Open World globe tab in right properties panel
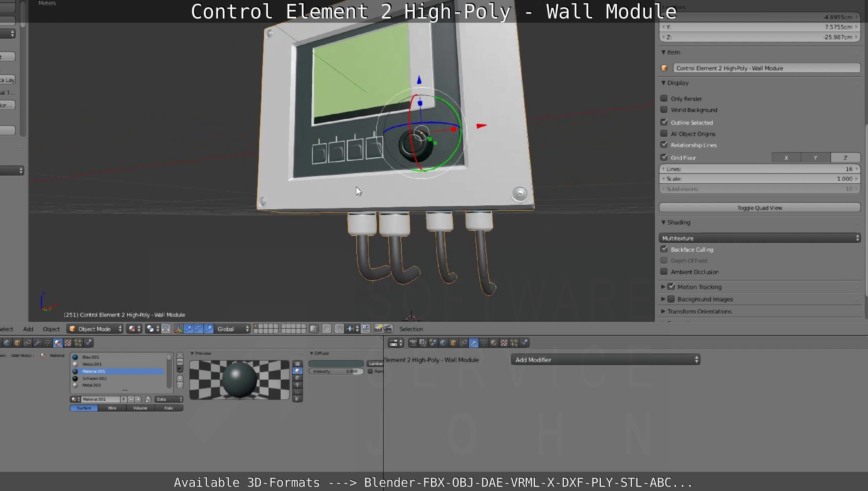 coord(443,343)
